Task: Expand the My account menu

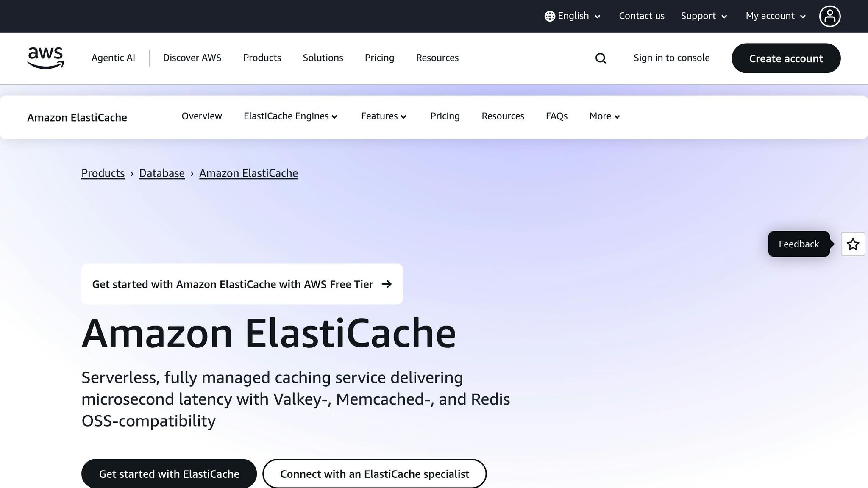Action: tap(776, 16)
